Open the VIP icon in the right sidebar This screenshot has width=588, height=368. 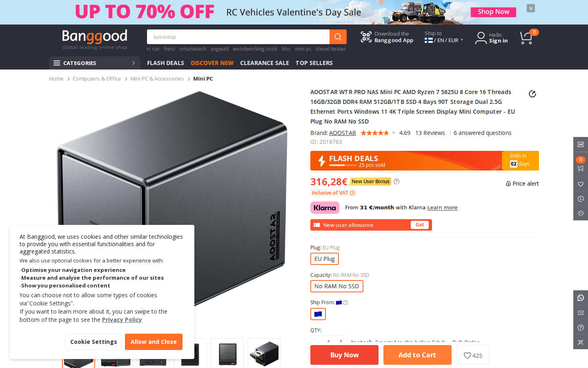tap(580, 144)
